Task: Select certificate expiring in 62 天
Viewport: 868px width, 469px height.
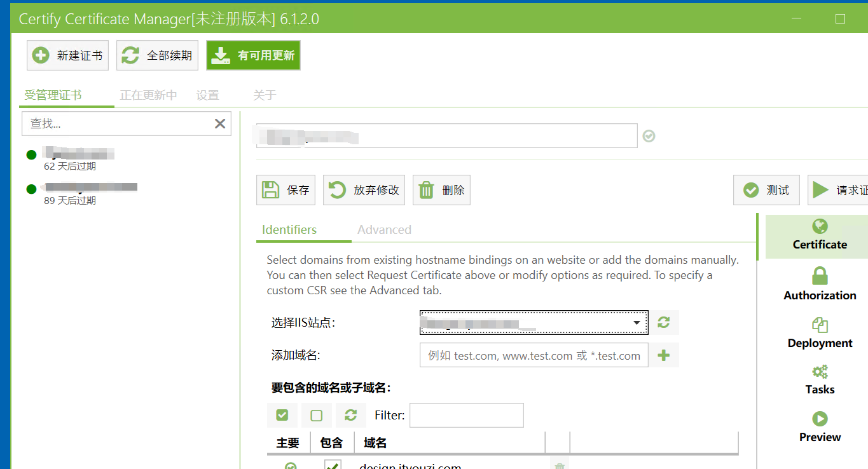Action: pyautogui.click(x=126, y=160)
